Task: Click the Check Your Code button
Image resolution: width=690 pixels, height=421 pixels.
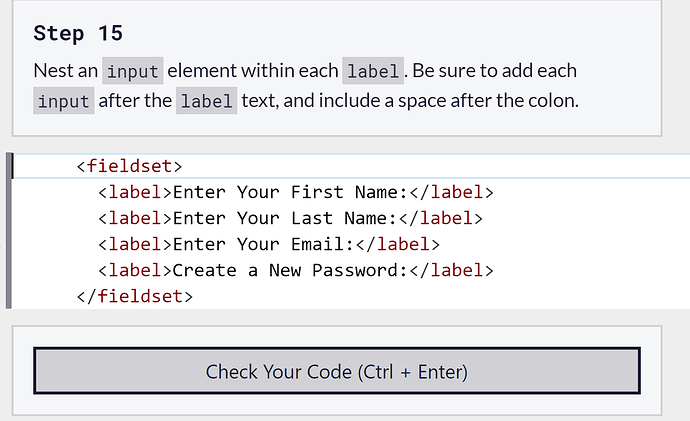Action: tap(336, 372)
